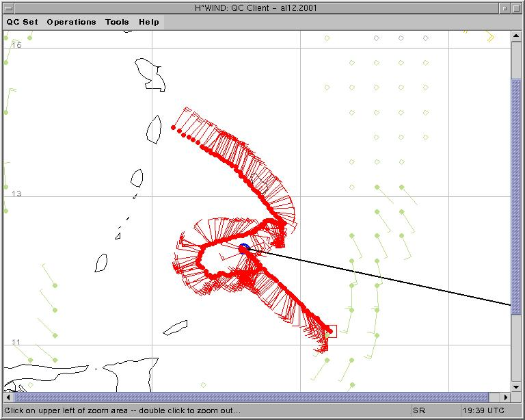This screenshot has height=420, width=525.
Task: Click the horizontal scrollbar left arrow
Action: 9,397
